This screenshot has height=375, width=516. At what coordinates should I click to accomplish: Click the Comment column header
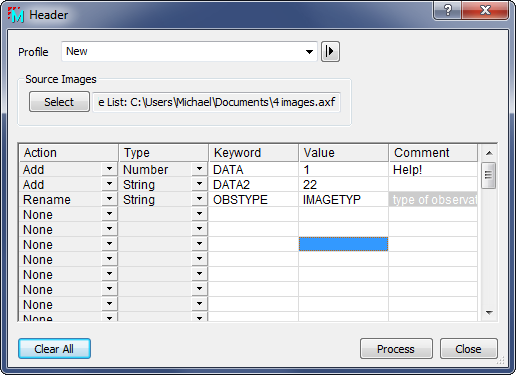coord(433,153)
